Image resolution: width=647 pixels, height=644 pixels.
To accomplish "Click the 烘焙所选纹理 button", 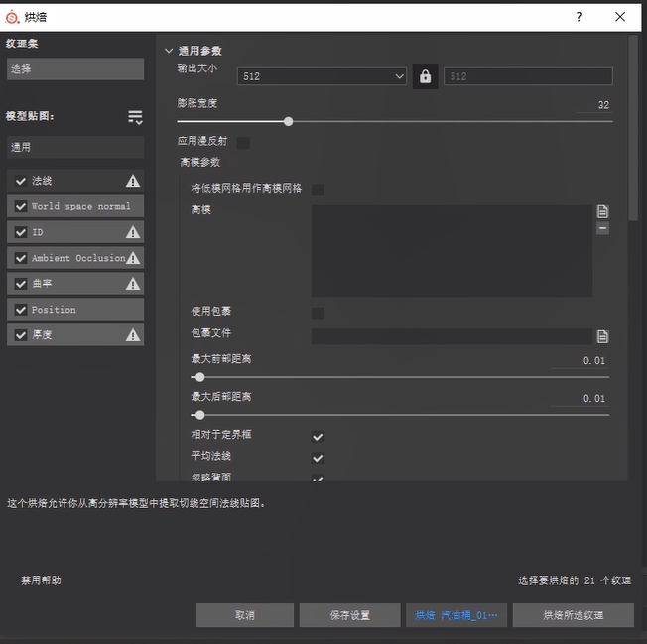I will tap(573, 615).
